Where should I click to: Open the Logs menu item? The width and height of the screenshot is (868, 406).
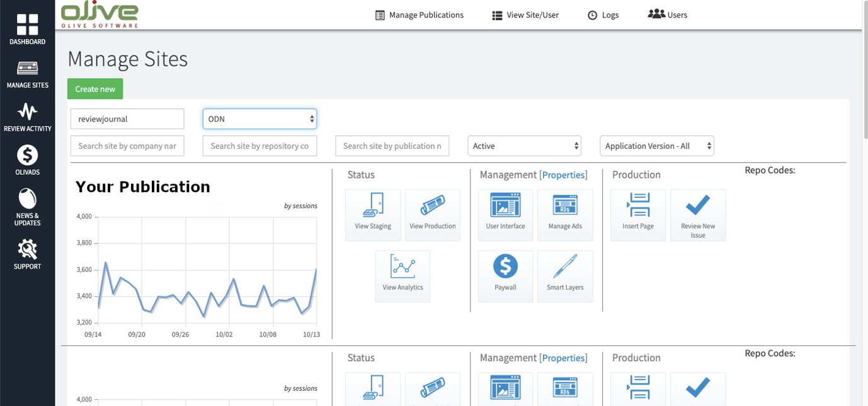pyautogui.click(x=603, y=15)
